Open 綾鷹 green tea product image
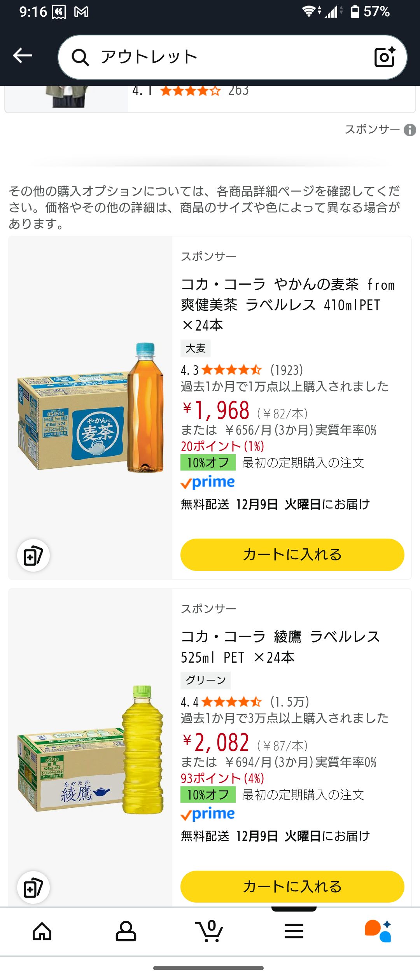Viewport: 420px width, 980px height. pyautogui.click(x=90, y=750)
